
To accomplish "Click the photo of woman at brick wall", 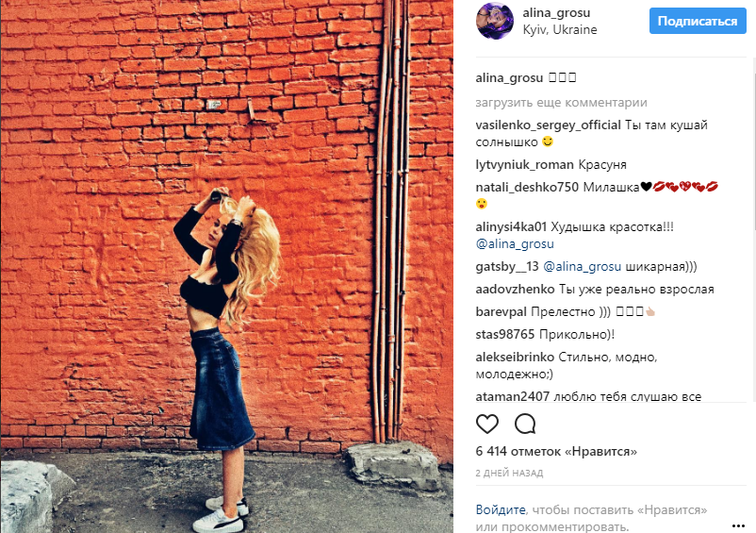I will click(226, 266).
